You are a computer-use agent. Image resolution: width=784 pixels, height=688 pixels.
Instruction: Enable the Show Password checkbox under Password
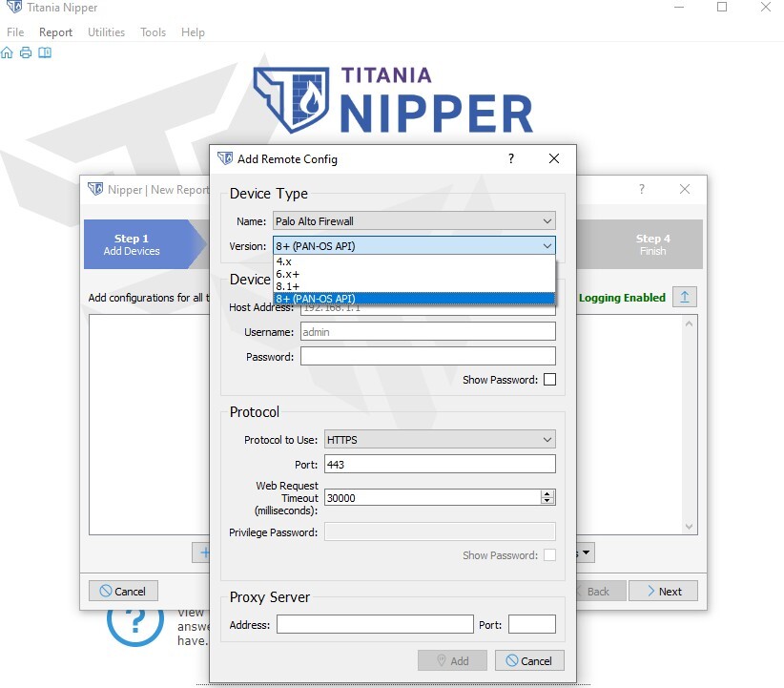coord(549,379)
